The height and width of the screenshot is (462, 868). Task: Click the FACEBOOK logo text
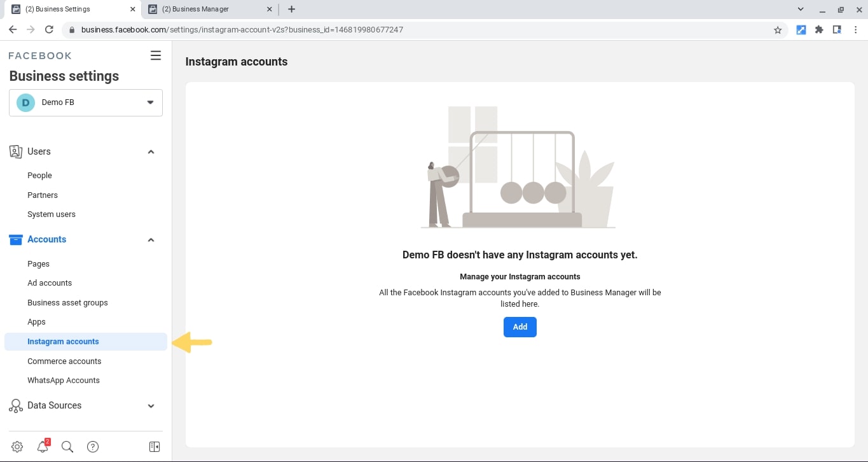coord(40,55)
